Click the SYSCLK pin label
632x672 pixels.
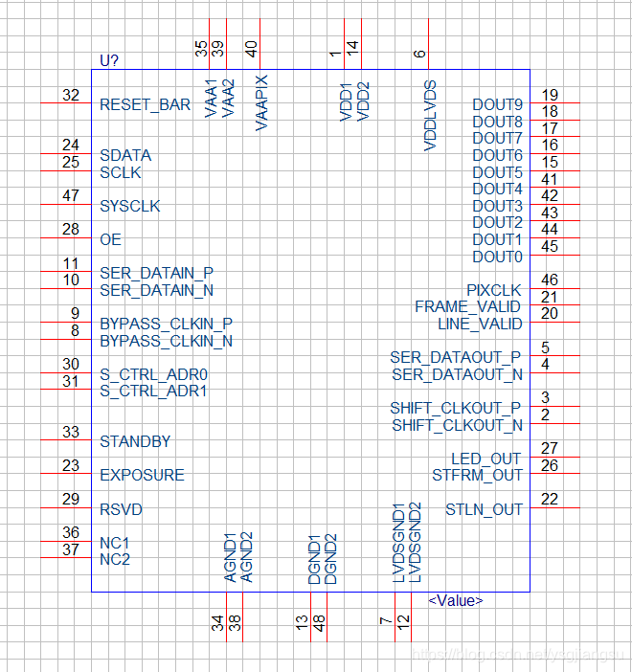pyautogui.click(x=129, y=206)
